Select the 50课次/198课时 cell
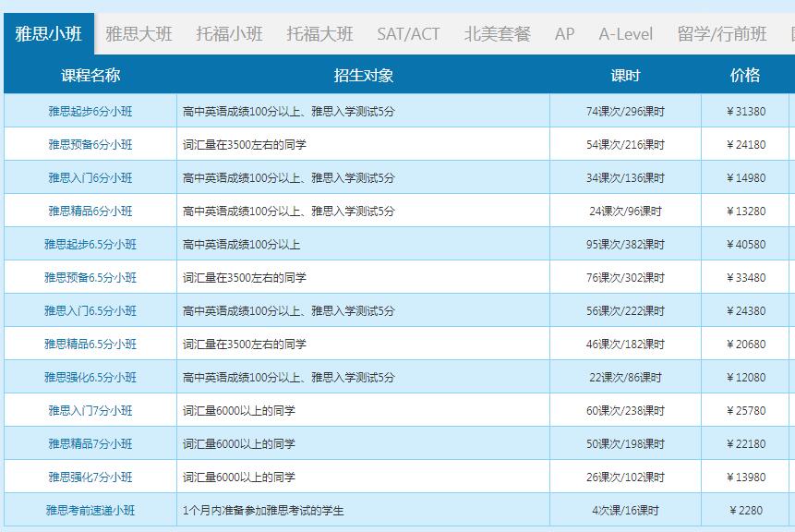Viewport: 795px width, 532px height. [625, 443]
